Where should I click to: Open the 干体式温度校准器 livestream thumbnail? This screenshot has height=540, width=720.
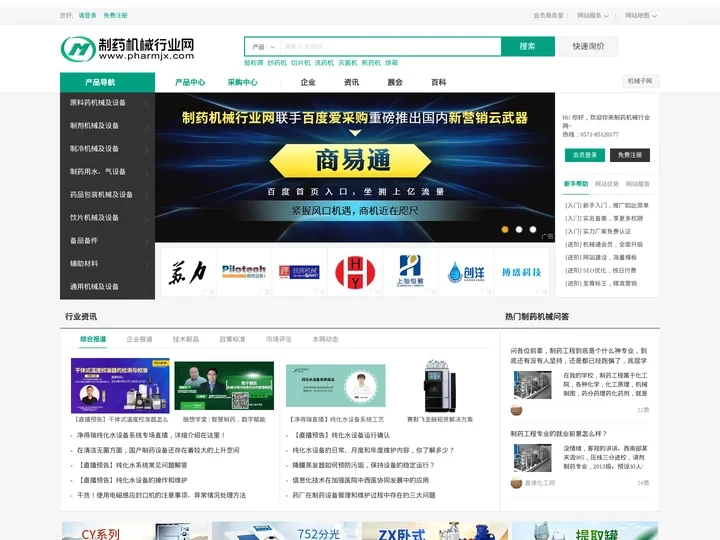(x=120, y=386)
